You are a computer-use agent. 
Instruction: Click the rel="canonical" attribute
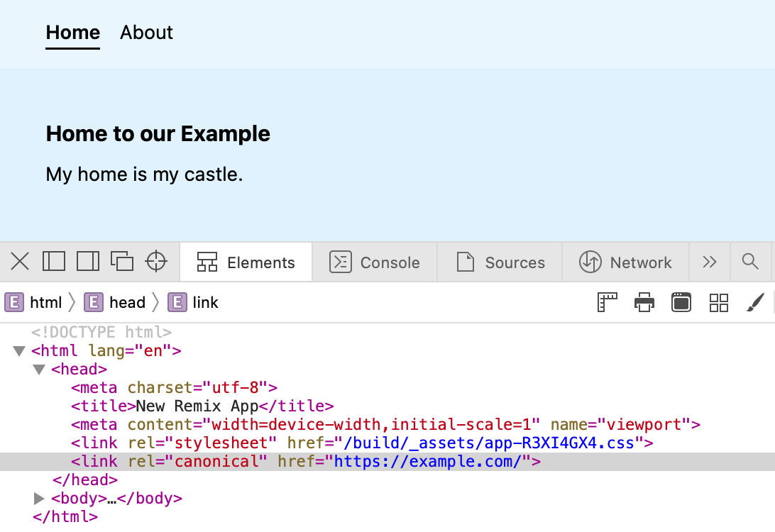coord(198,462)
